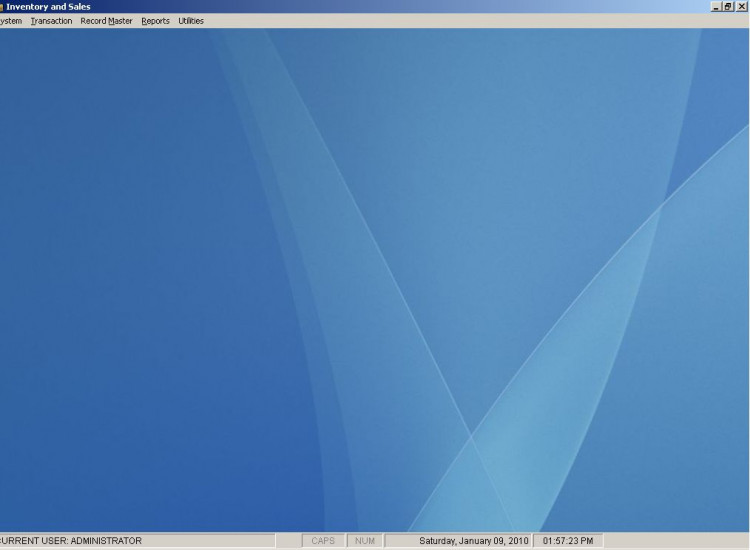Minimize the Inventory and Sales window
The image size is (750, 550).
716,7
